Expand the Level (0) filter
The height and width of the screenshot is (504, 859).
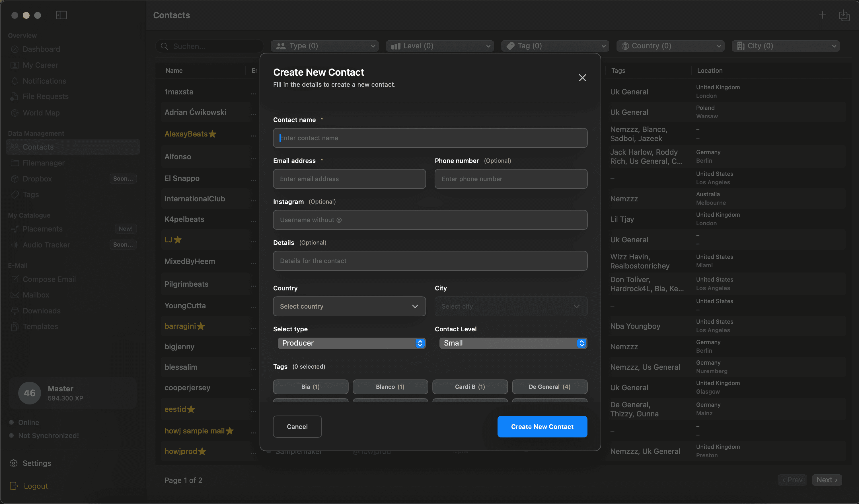(x=439, y=46)
